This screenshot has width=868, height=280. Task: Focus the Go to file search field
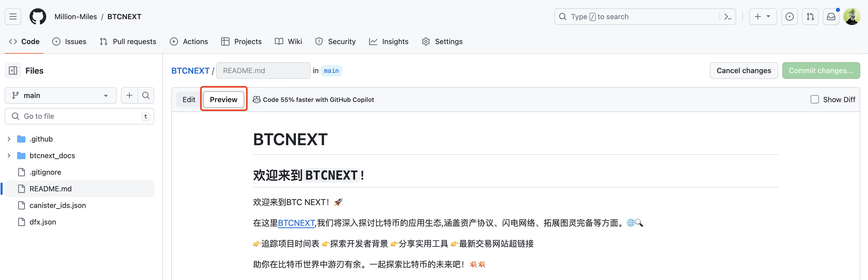coord(79,116)
